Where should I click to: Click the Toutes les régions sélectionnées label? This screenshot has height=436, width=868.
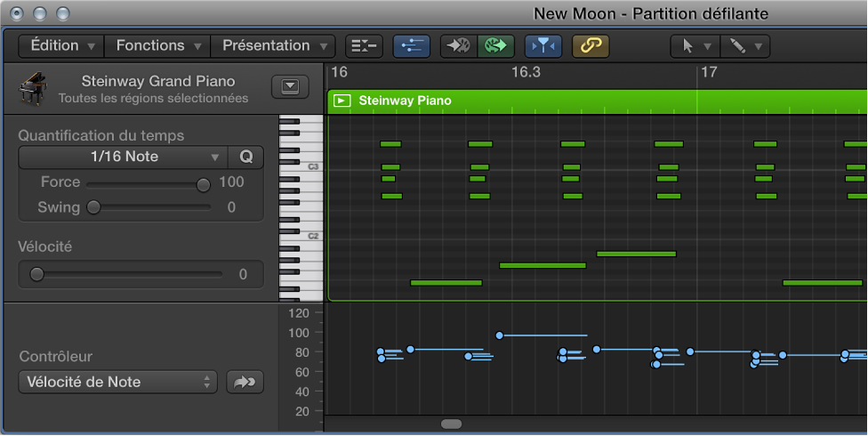(153, 99)
